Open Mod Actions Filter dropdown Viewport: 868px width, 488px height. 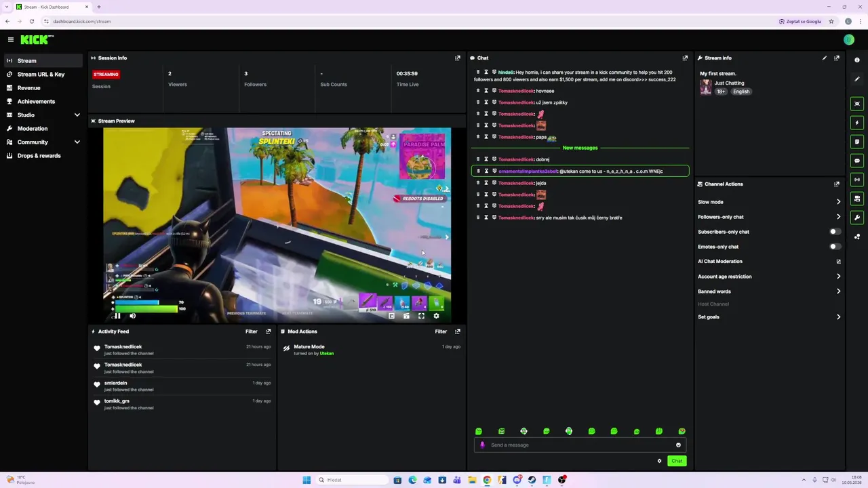coord(441,331)
